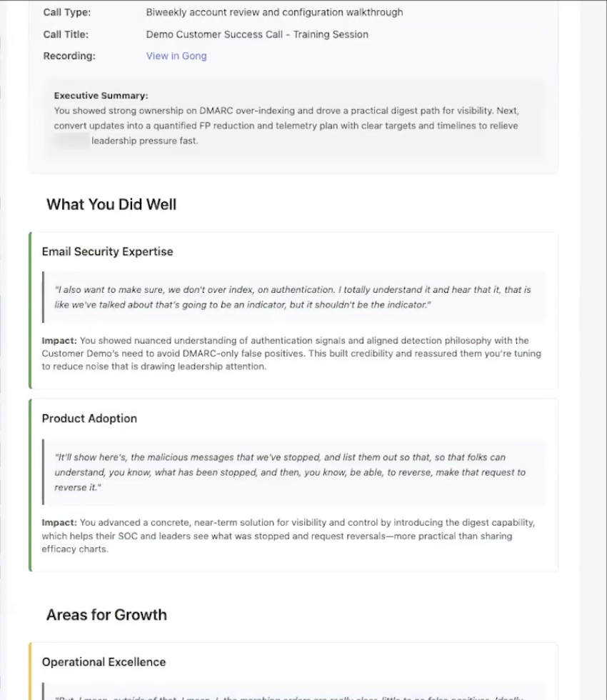Select the Email Security Expertise card title
Screen dimensions: 607x700
(x=108, y=251)
